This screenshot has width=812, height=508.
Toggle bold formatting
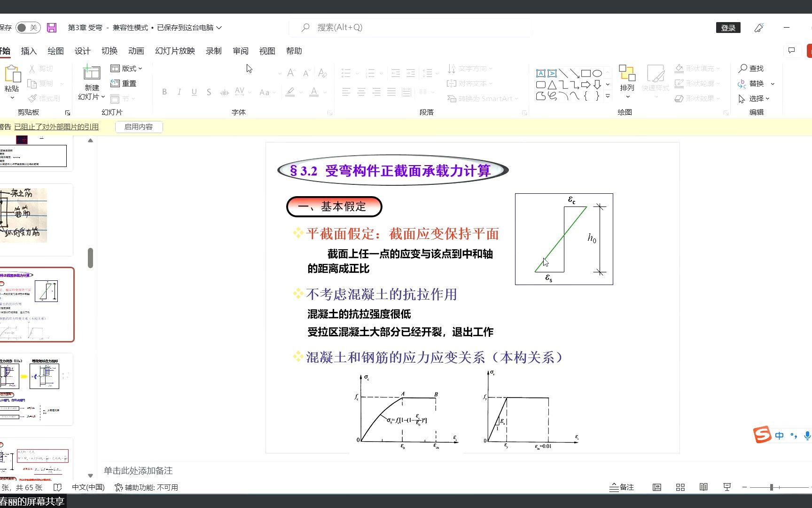164,92
